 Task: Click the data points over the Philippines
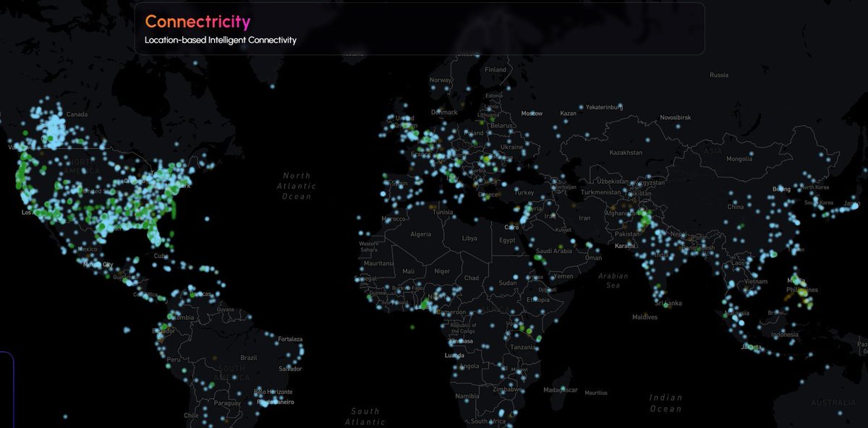tap(796, 282)
